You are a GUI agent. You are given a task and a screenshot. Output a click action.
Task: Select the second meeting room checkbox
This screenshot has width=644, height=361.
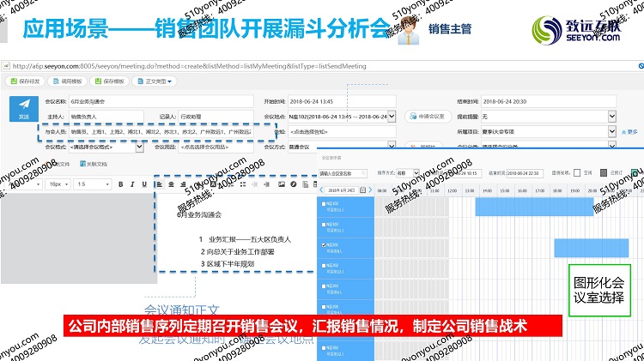point(323,225)
